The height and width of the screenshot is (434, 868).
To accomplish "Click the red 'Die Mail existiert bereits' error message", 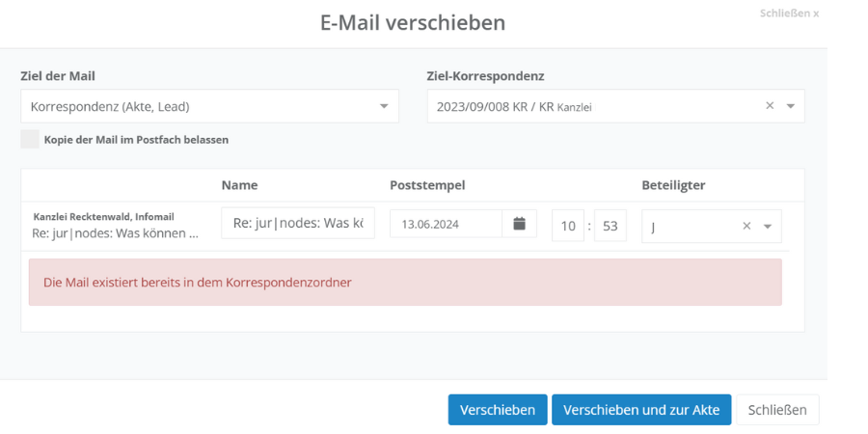I will pyautogui.click(x=405, y=283).
